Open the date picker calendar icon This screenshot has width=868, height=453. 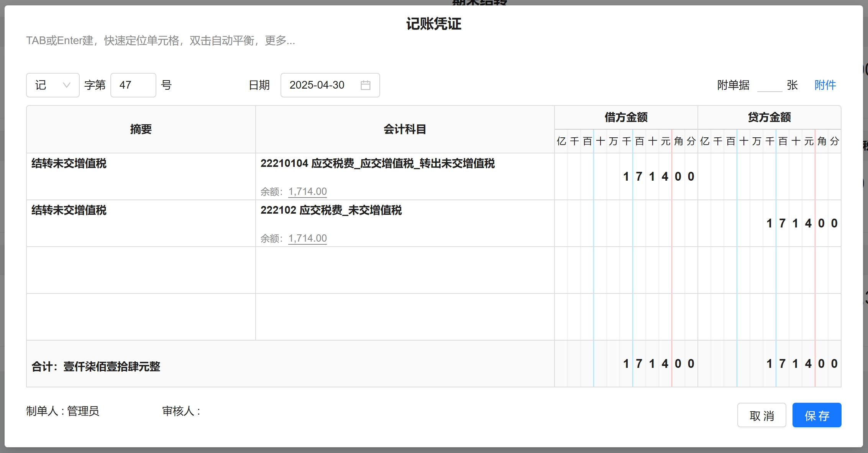pos(365,85)
